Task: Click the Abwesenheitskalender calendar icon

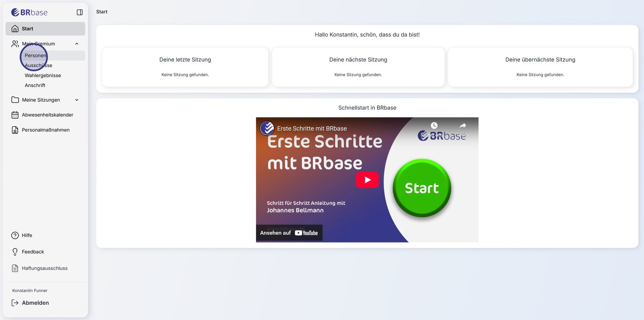Action: (x=15, y=115)
